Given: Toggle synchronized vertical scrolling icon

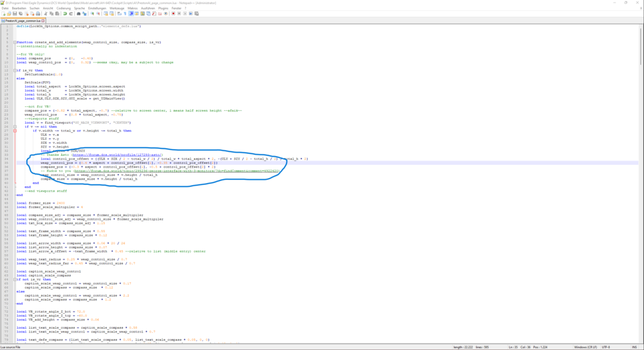Looking at the screenshot, I should click(106, 14).
